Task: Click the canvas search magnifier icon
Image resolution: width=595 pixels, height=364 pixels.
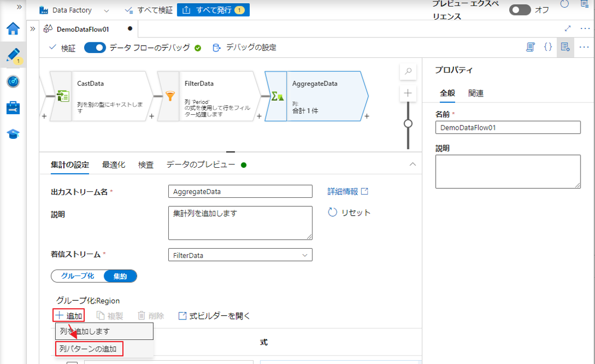Action: 408,71
